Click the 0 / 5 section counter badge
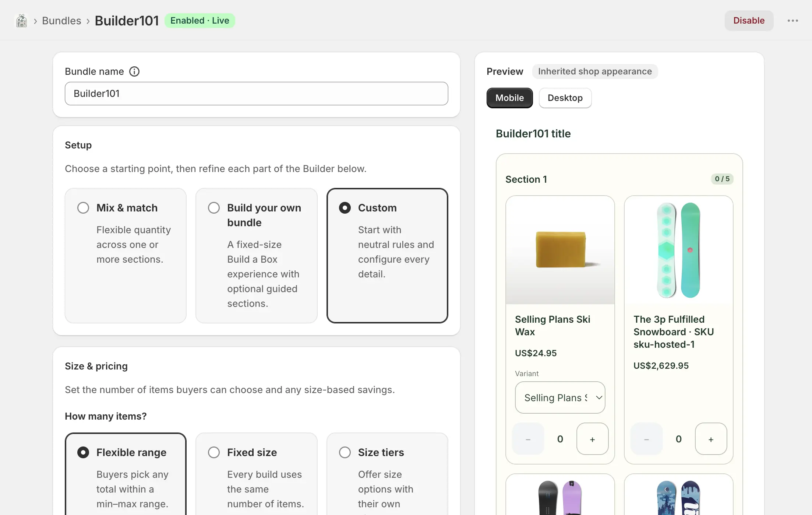This screenshot has width=812, height=515. [722, 179]
